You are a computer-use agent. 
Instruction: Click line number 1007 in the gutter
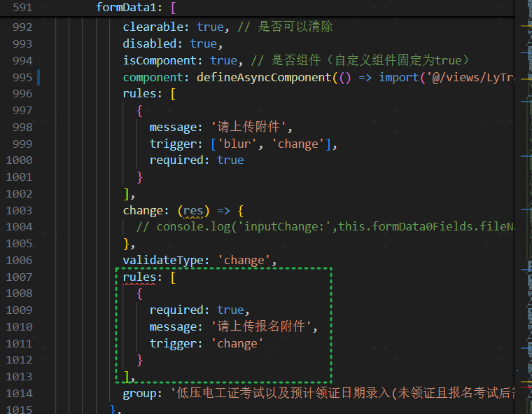(x=19, y=277)
